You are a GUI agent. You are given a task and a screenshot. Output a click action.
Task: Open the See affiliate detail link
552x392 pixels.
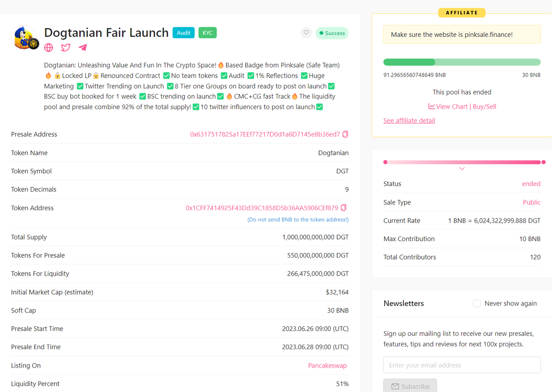point(409,120)
